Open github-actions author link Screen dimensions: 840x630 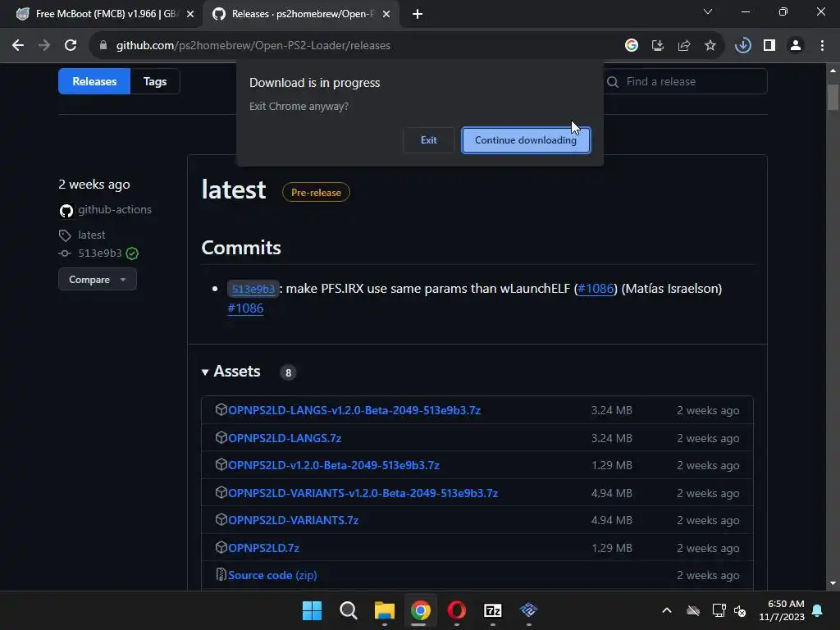[115, 209]
